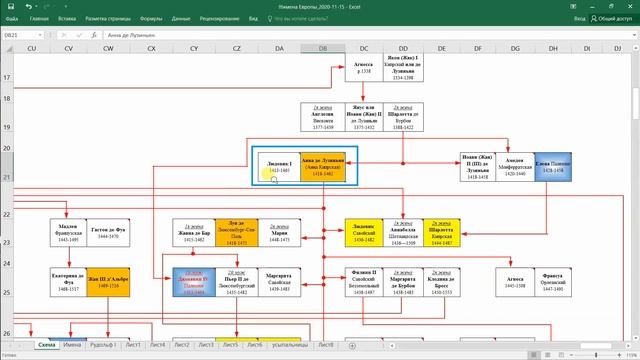Click the Филипп II Савойский cell
This screenshot has width=640, height=360.
[x=364, y=282]
